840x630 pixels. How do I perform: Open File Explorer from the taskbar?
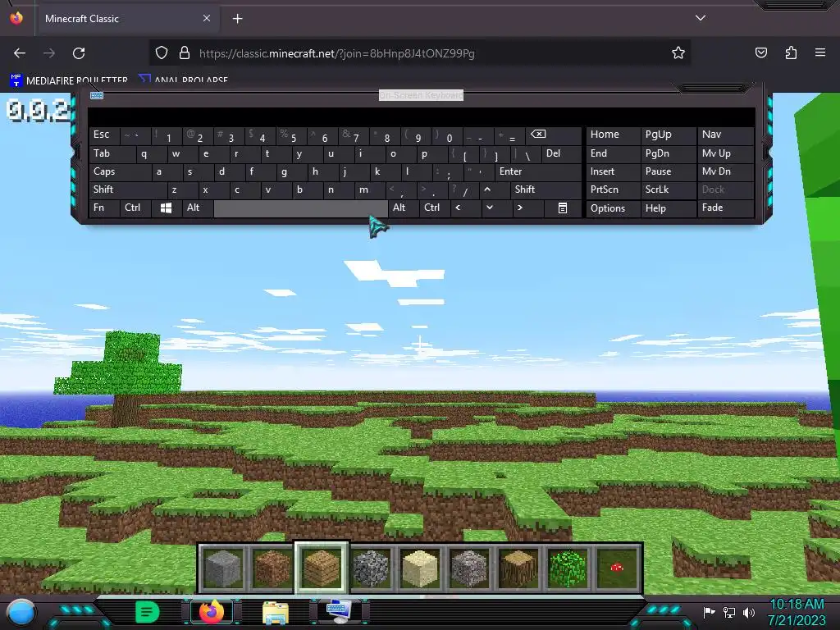(276, 612)
